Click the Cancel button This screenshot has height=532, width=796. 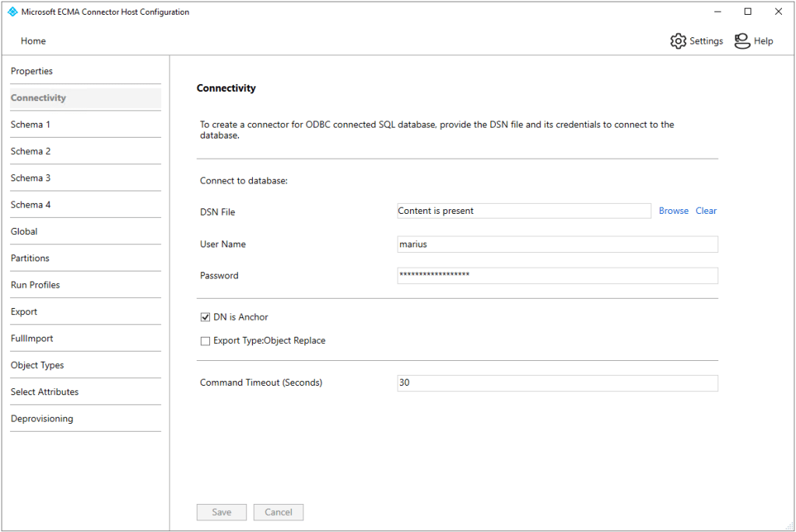278,513
